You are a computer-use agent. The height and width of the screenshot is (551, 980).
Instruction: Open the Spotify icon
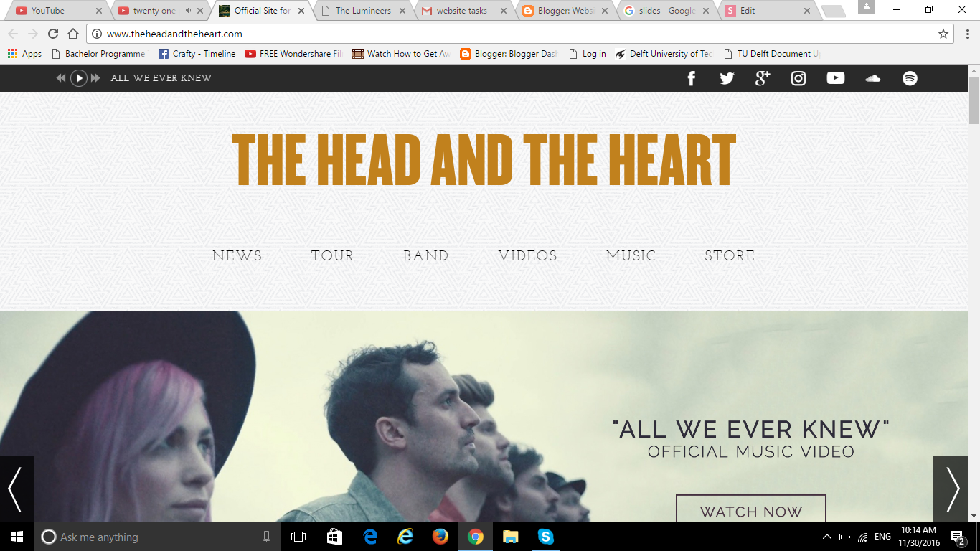point(910,78)
